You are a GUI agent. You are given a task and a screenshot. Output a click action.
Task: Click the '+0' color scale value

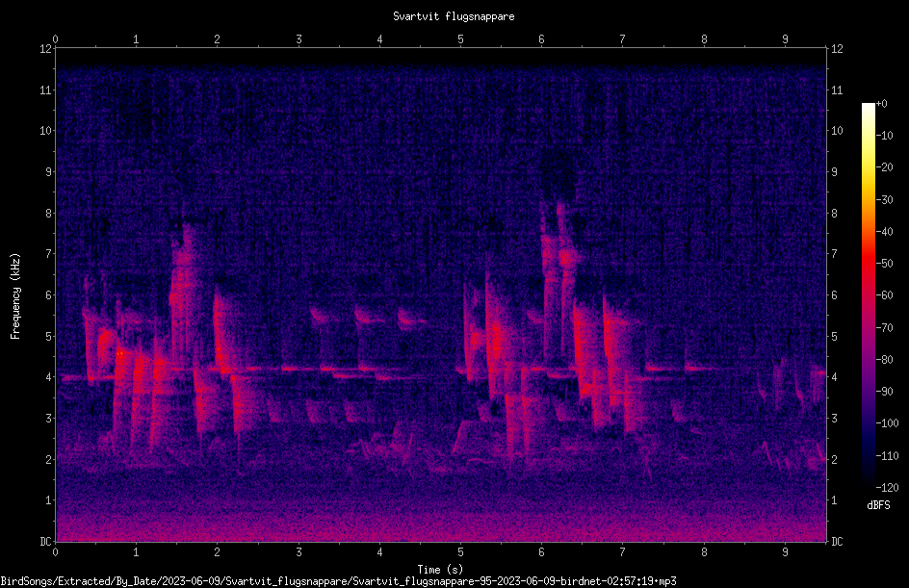[x=881, y=104]
